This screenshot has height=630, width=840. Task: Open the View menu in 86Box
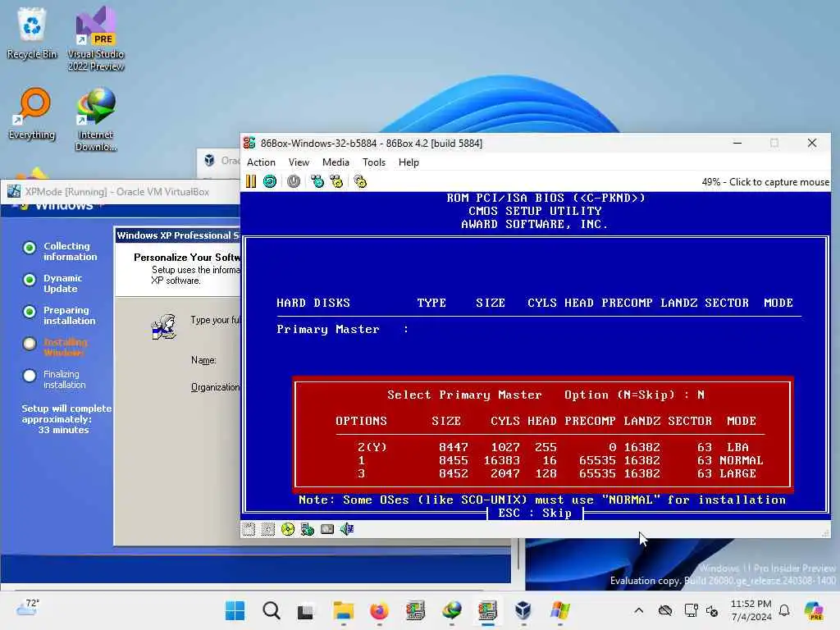point(299,162)
